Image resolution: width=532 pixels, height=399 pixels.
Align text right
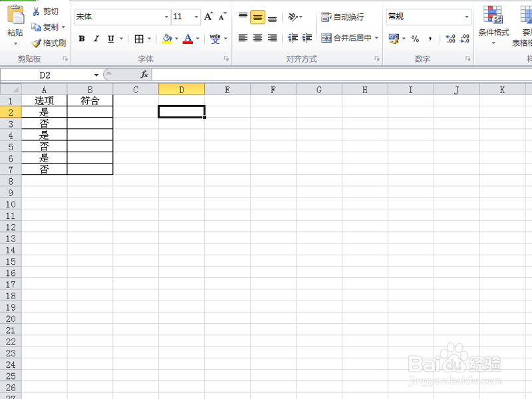click(272, 38)
